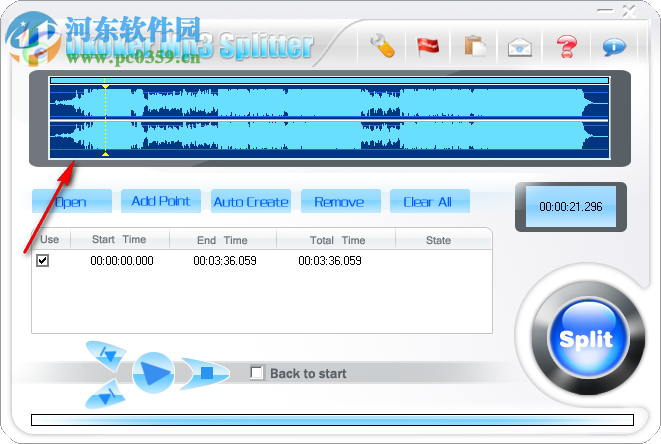Click the Add Point button
Image resolution: width=661 pixels, height=444 pixels.
click(161, 201)
